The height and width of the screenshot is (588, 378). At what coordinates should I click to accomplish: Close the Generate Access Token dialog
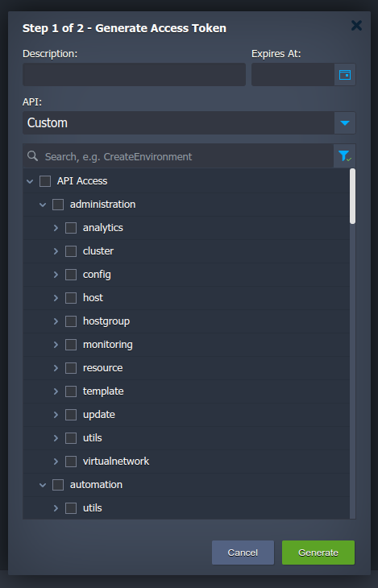(356, 26)
